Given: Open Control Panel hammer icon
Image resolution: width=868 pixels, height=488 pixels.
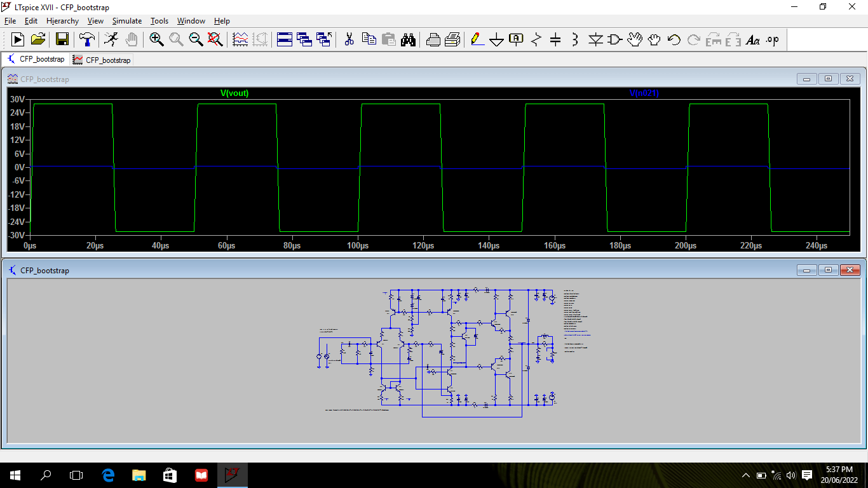Looking at the screenshot, I should [86, 39].
